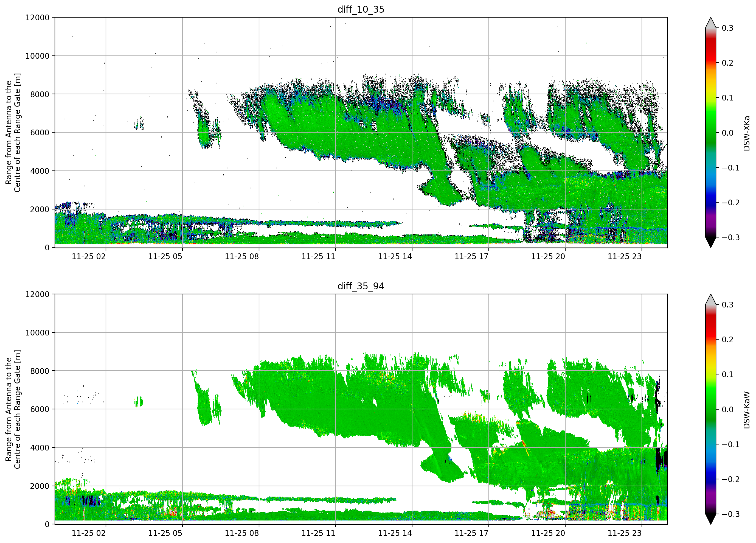Click '0.2' tick on DSW-KaW colorbar
This screenshot has height=543, width=756.
click(728, 340)
